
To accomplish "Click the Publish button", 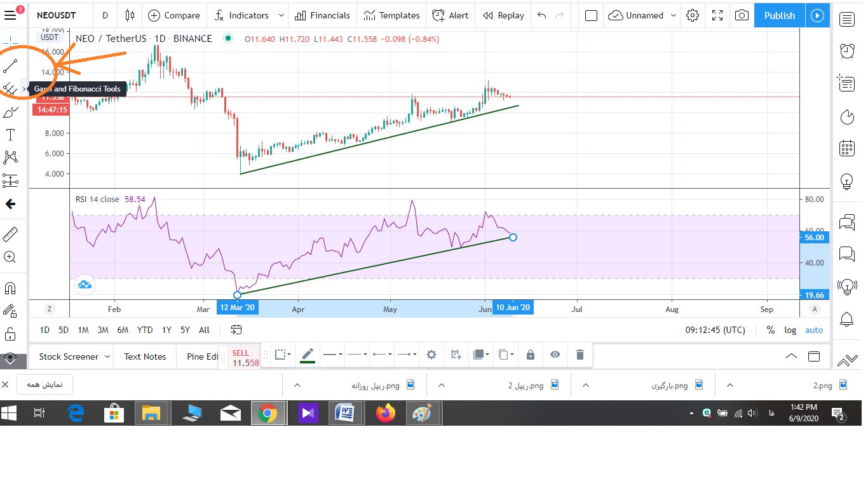I will [x=780, y=15].
